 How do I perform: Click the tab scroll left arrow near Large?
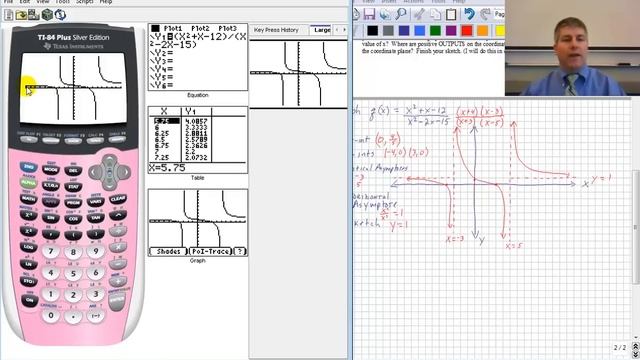tap(337, 30)
